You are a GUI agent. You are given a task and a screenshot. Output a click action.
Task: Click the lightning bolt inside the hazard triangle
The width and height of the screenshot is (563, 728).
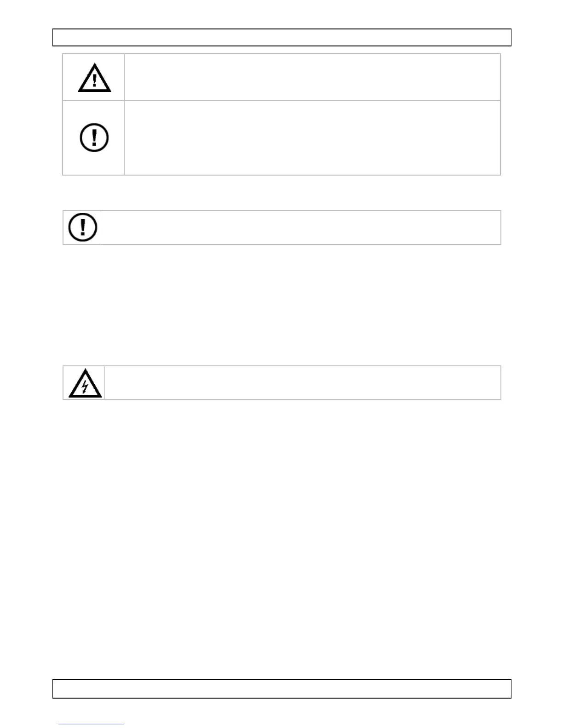(x=85, y=387)
